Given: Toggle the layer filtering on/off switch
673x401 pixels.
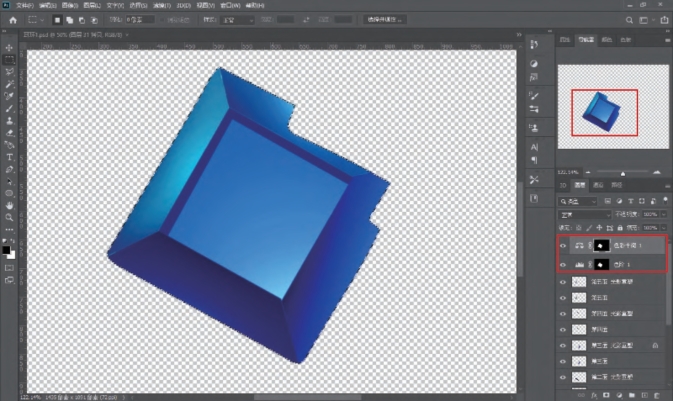Looking at the screenshot, I should [665, 200].
